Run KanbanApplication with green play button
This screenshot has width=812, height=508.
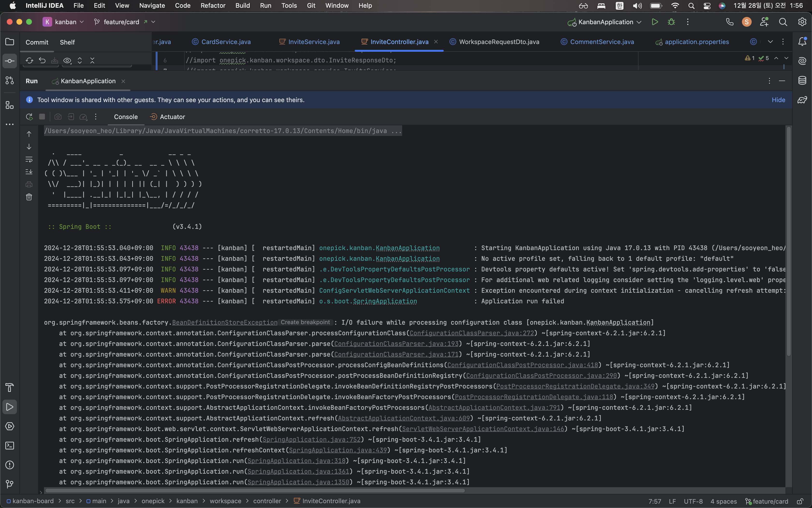pos(655,22)
